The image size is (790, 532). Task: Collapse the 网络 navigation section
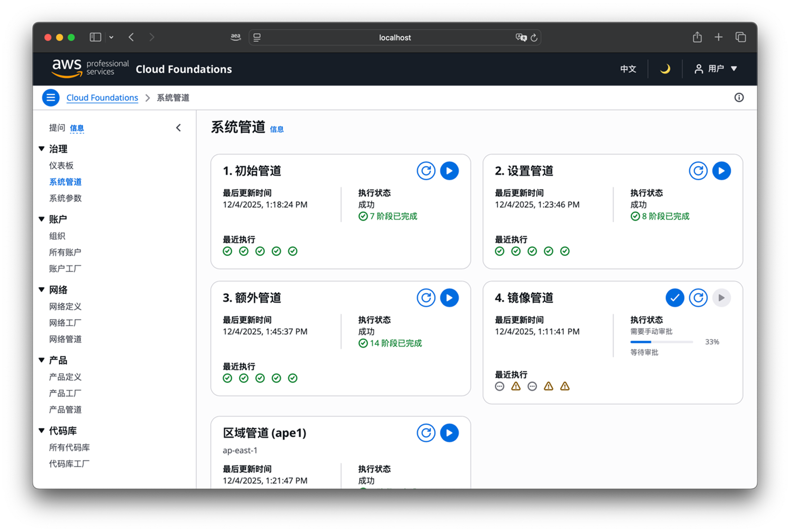click(42, 289)
